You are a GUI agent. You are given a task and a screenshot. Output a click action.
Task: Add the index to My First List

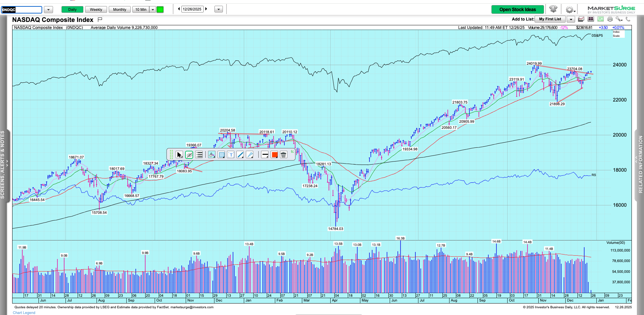coord(550,19)
